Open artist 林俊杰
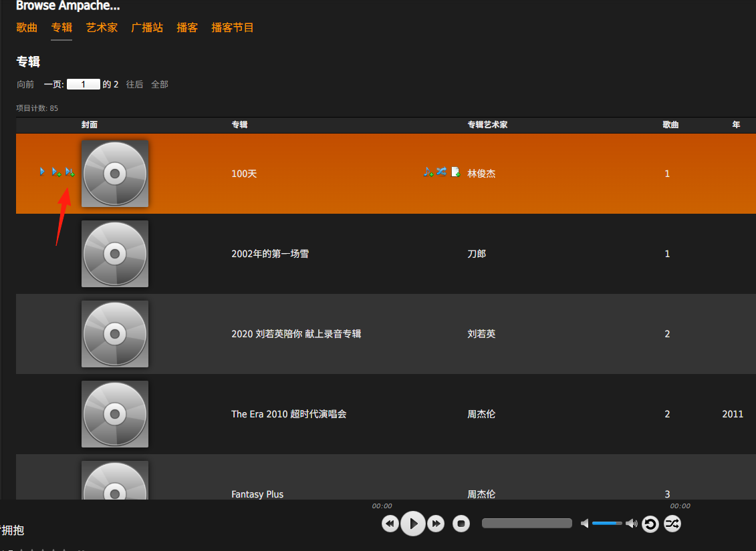The width and height of the screenshot is (756, 551). point(481,174)
